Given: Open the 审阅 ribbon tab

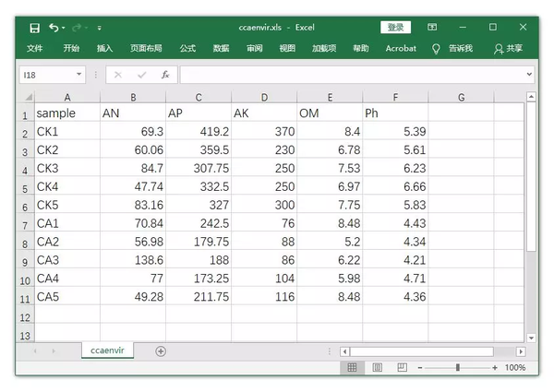Looking at the screenshot, I should (x=255, y=48).
